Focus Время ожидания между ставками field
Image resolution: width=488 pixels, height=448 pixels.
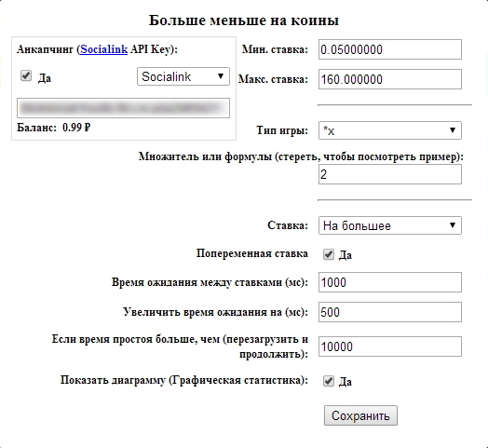[390, 282]
